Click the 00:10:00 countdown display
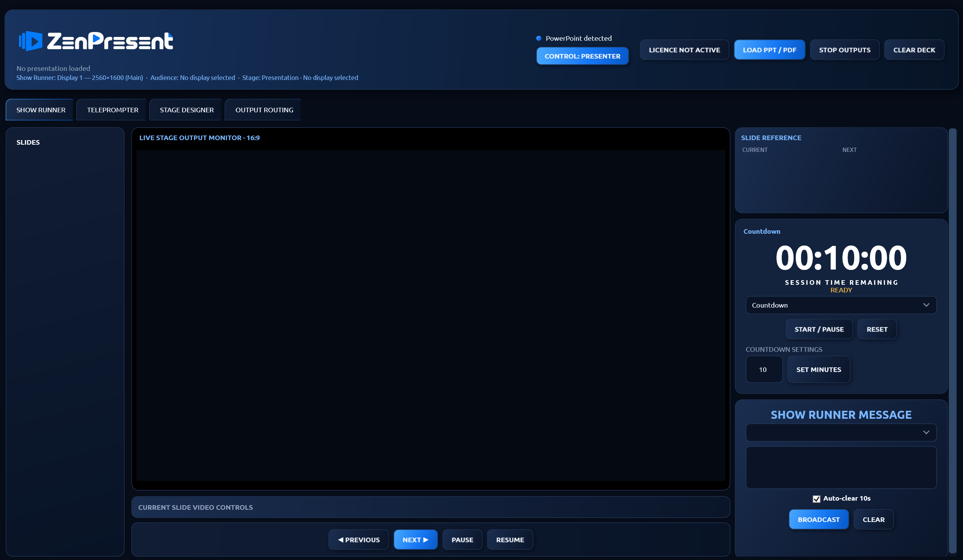This screenshot has height=560, width=963. 841,258
